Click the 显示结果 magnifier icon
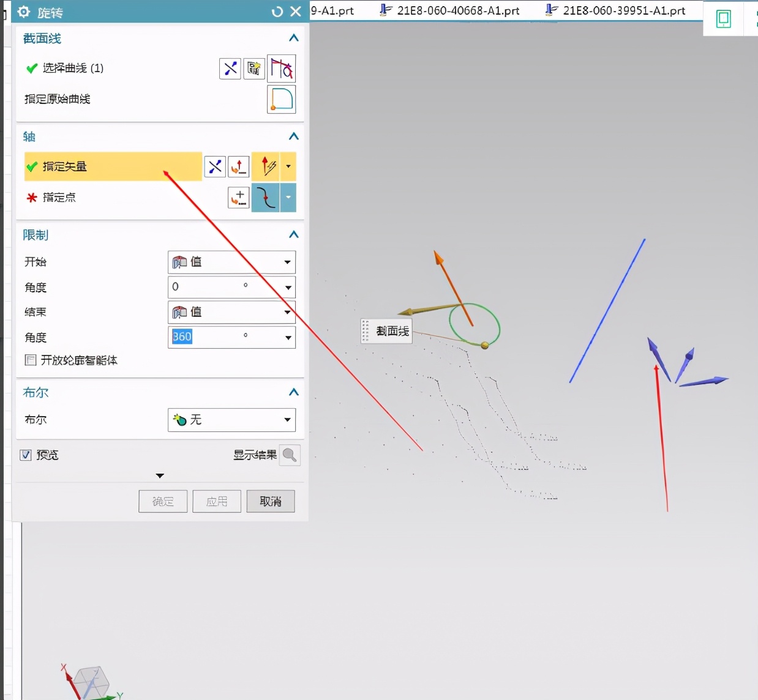Screen dimensions: 758x700 (290, 455)
